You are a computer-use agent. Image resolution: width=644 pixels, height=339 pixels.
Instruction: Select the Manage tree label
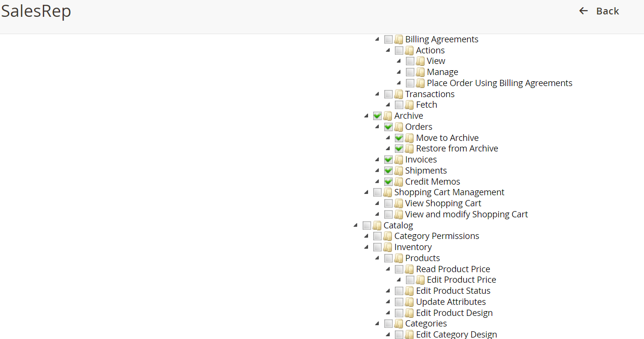(x=442, y=72)
